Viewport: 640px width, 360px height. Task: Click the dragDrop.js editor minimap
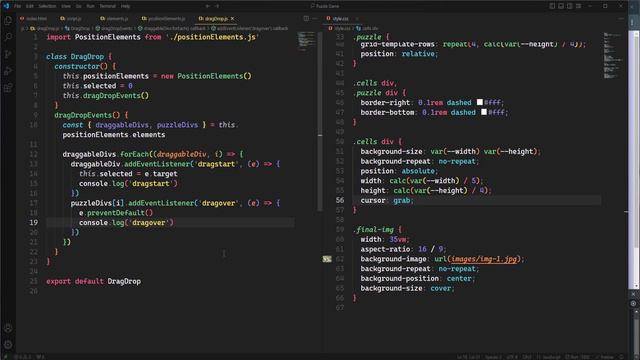(306, 41)
